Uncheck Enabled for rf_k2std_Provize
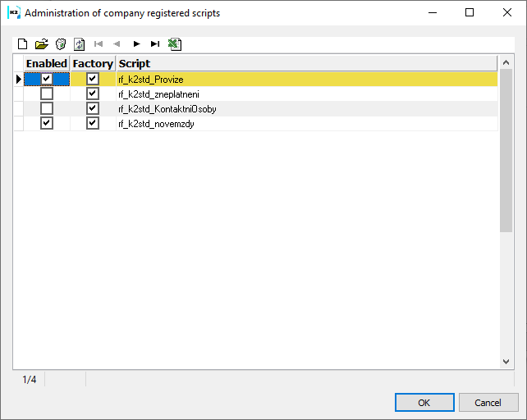This screenshot has height=420, width=527. tap(47, 79)
